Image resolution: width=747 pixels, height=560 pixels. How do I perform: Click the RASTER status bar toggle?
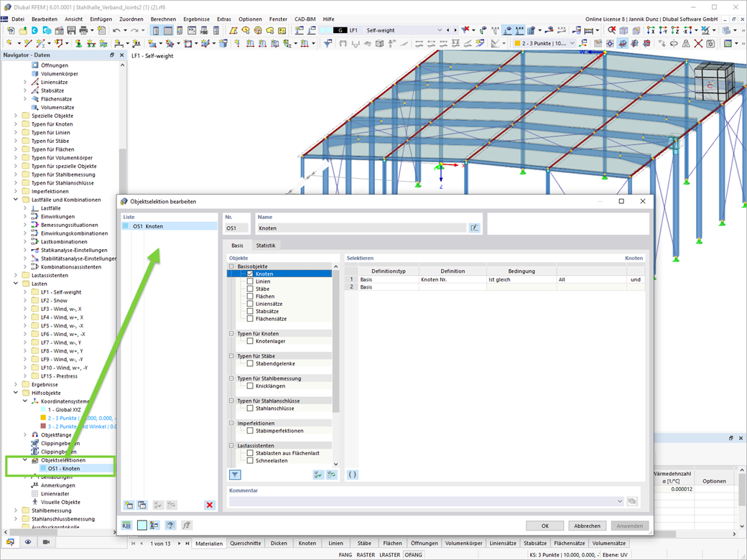click(366, 555)
